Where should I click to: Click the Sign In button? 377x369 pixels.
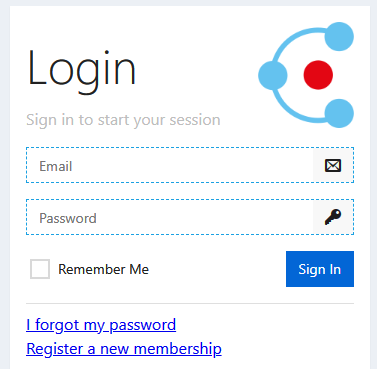tap(320, 269)
